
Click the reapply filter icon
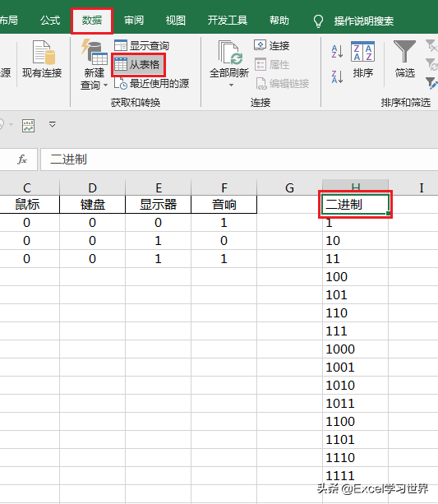431,64
